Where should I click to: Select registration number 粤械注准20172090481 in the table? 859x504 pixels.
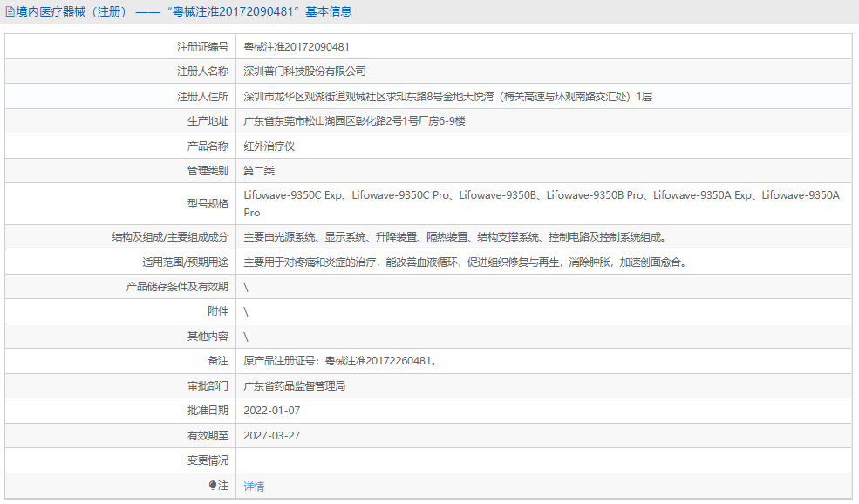click(x=296, y=47)
